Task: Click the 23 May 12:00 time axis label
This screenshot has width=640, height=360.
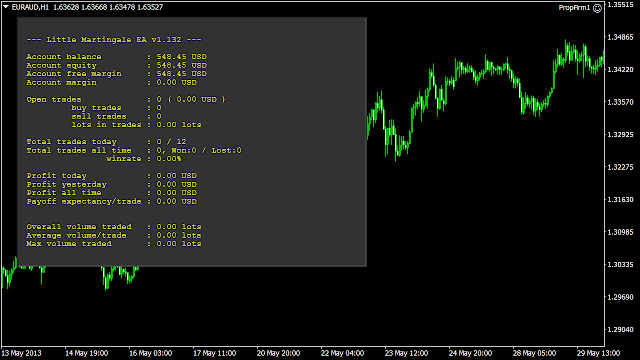Action: (406, 353)
